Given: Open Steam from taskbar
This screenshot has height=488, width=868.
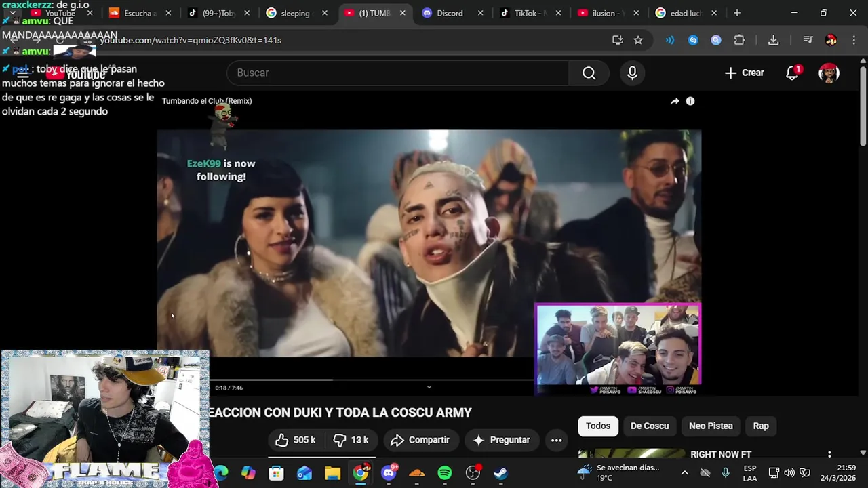Looking at the screenshot, I should tap(500, 472).
